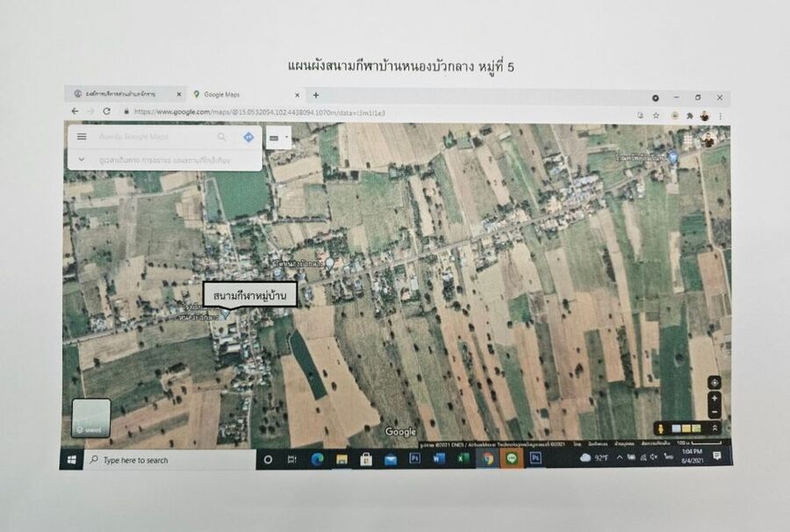Image resolution: width=790 pixels, height=532 pixels.
Task: Click the Zoom out minus button
Action: point(715,412)
